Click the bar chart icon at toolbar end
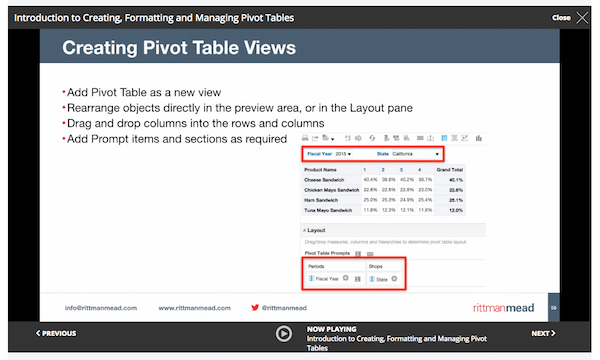Viewport: 600px width, 360px height. pos(479,138)
